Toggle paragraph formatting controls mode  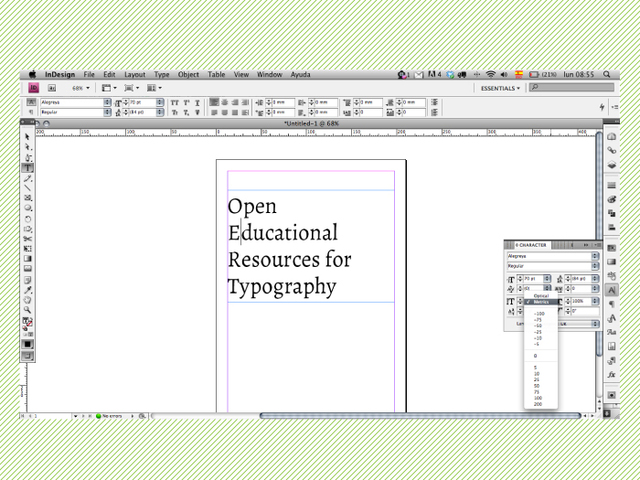[x=31, y=112]
